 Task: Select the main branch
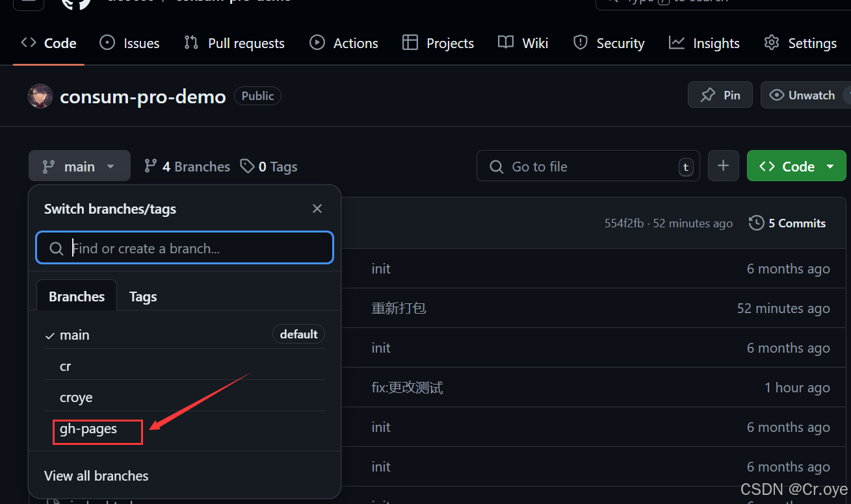tap(185, 334)
